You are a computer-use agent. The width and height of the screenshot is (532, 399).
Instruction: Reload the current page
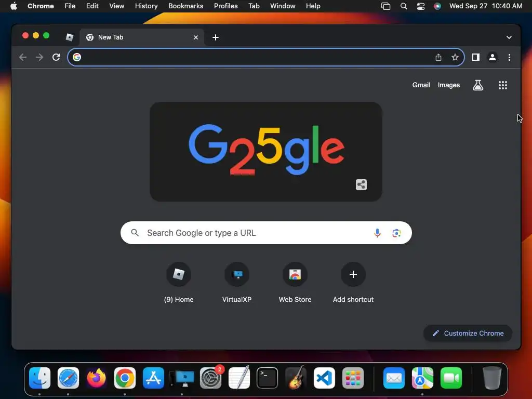tap(56, 57)
